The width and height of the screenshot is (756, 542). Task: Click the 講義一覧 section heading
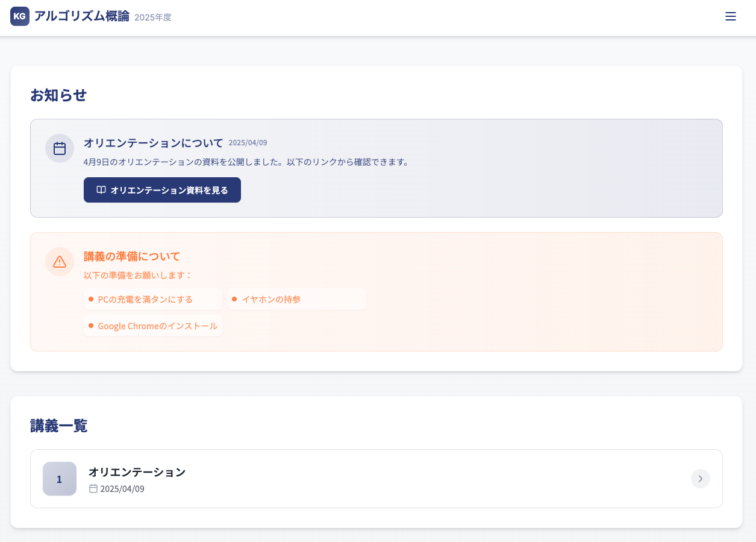tap(59, 426)
